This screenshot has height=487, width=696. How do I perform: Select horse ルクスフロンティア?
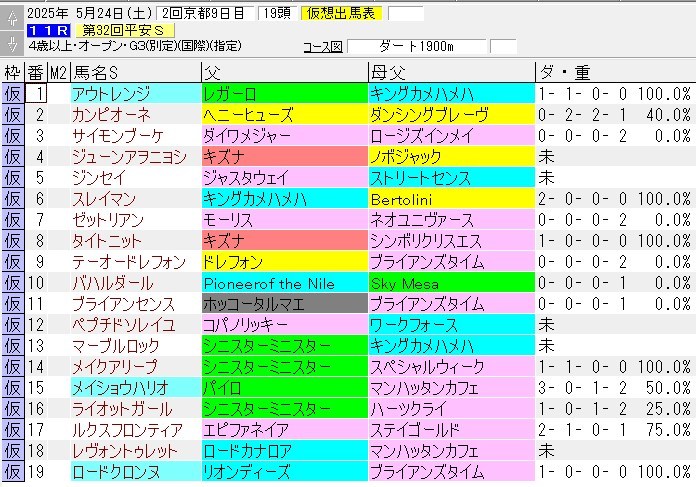[x=136, y=430]
